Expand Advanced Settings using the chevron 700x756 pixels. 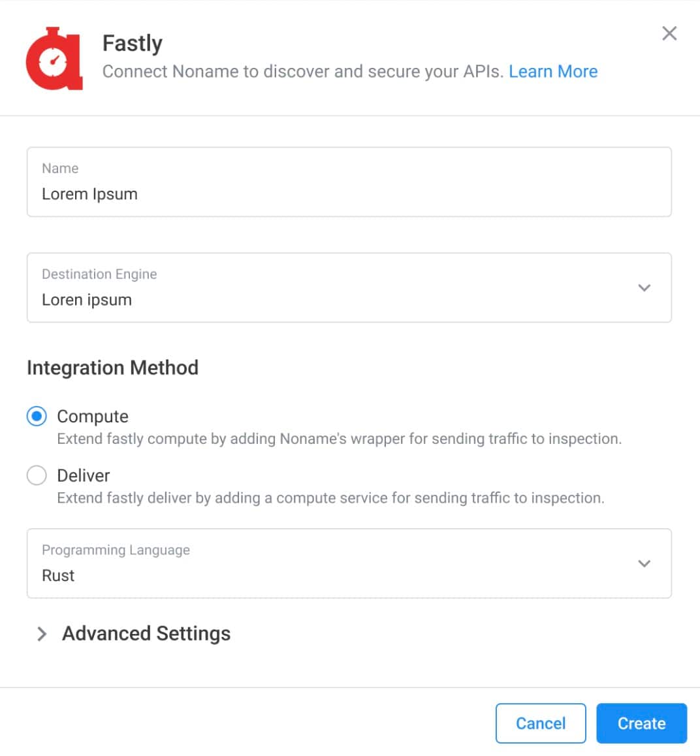[42, 634]
